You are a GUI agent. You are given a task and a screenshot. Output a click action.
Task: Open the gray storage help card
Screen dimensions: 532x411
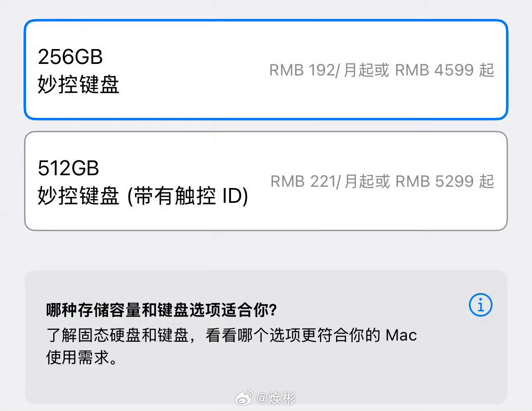[x=266, y=337]
